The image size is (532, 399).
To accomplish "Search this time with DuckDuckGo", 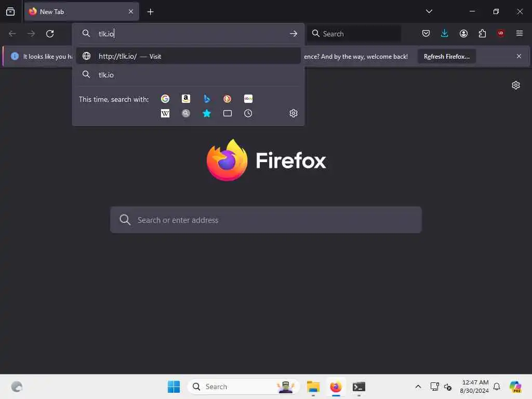I will [228, 99].
